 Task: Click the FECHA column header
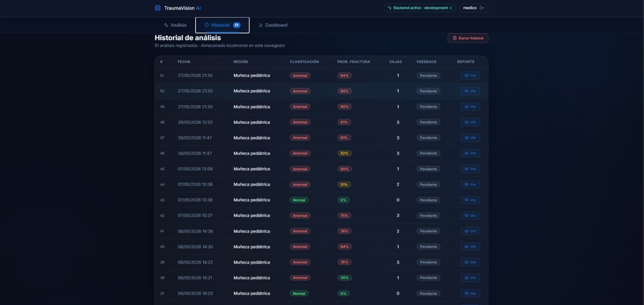(184, 62)
